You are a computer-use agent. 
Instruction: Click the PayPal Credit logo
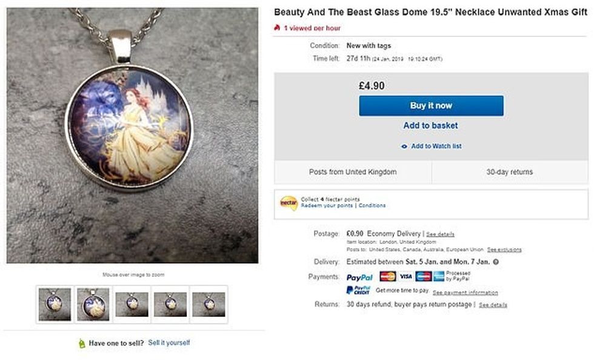click(358, 290)
